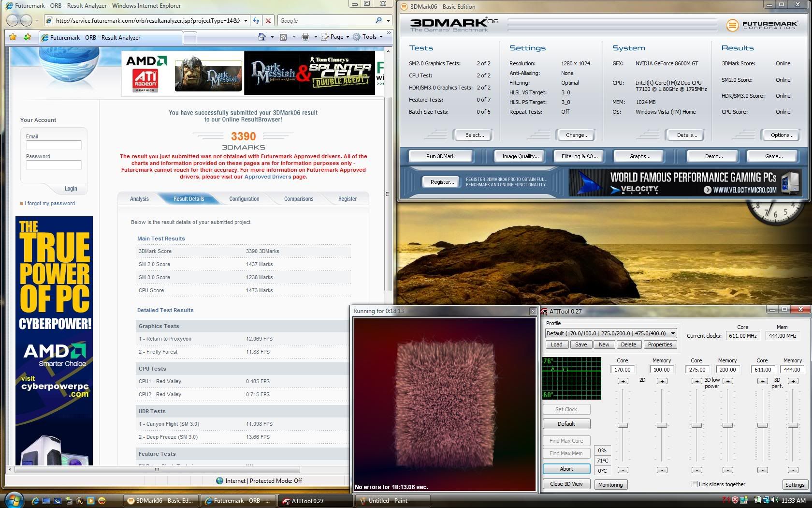Click the Google search magnifier icon

click(378, 20)
